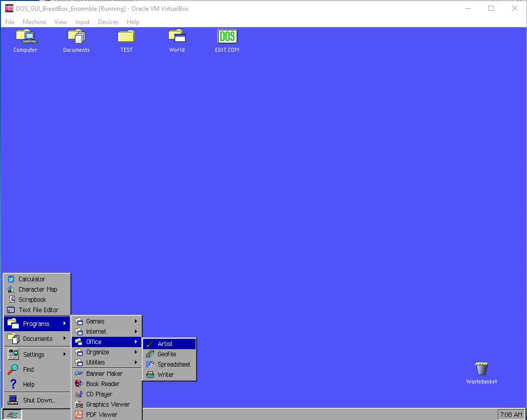Open the VirtualBox Devices menu

(108, 22)
